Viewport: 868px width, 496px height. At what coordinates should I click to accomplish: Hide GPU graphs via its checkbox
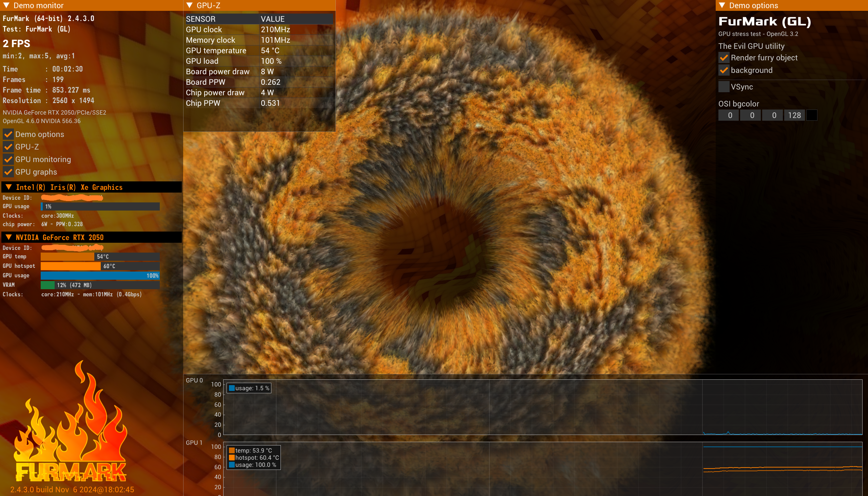tap(8, 172)
